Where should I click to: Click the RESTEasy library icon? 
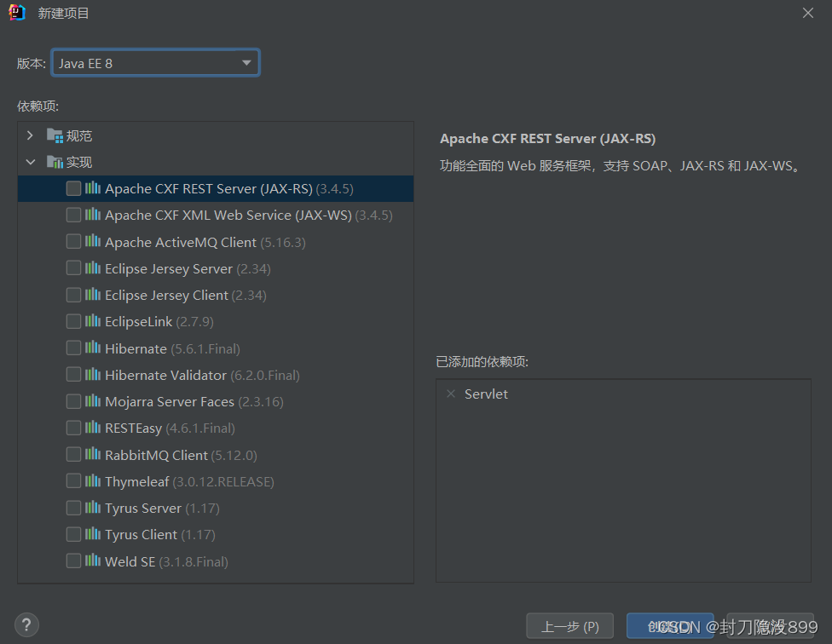(x=93, y=428)
